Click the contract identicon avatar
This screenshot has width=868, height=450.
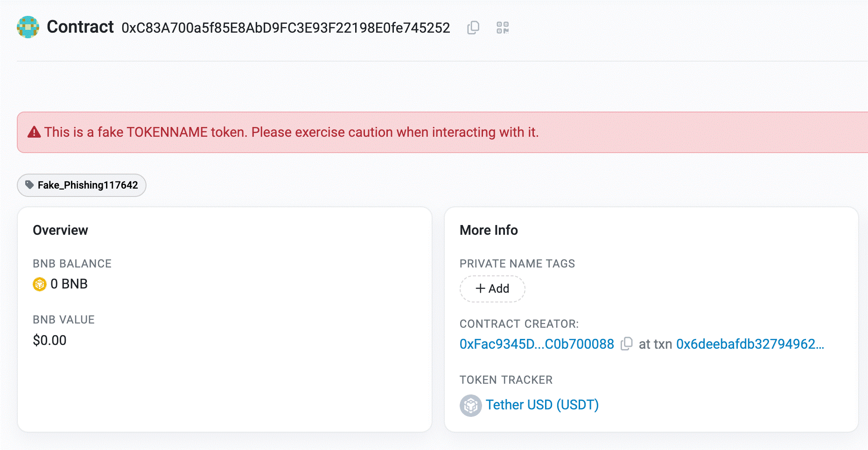pos(28,27)
